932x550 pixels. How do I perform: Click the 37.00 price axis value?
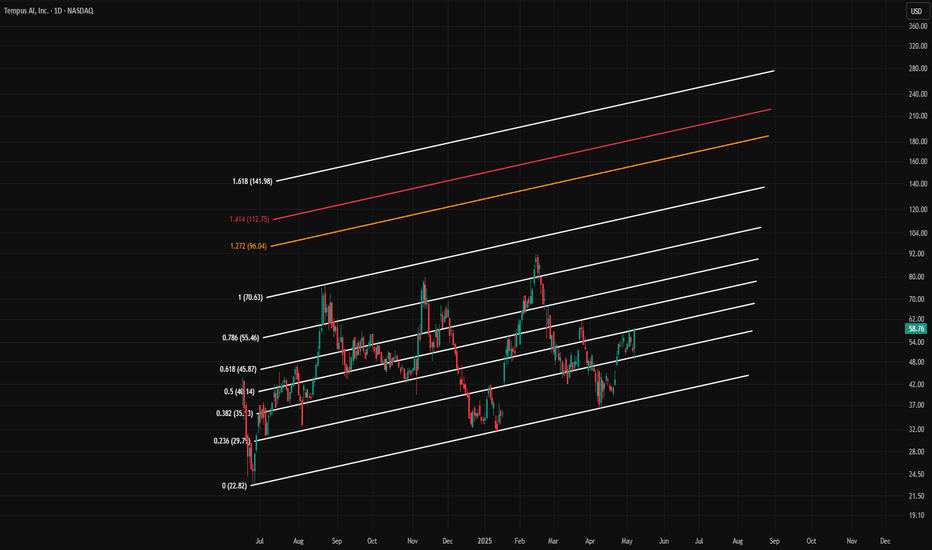(917, 405)
